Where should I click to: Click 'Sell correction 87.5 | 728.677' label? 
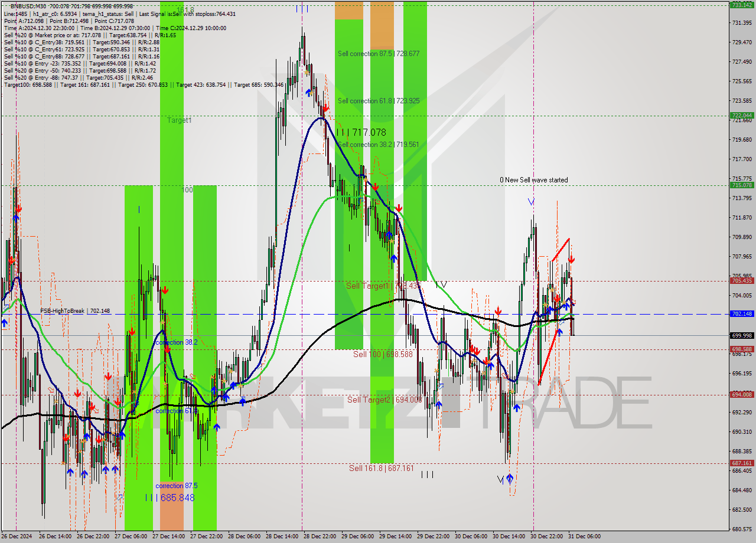coord(379,54)
